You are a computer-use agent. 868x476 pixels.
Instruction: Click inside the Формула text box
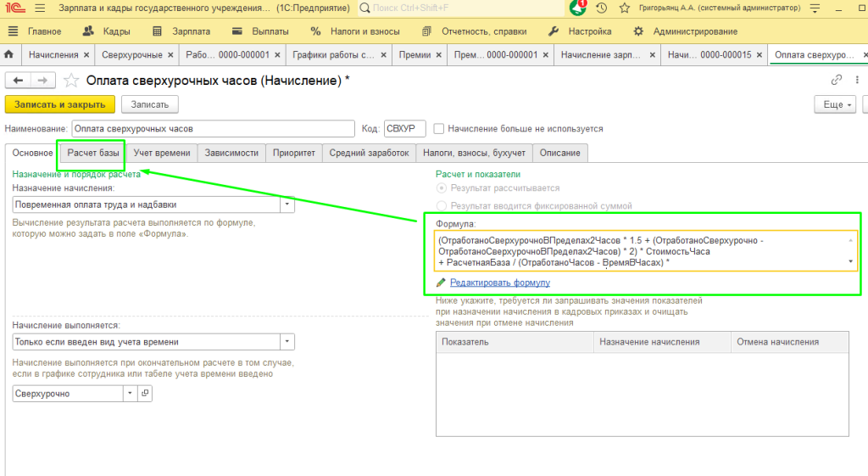[646, 251]
